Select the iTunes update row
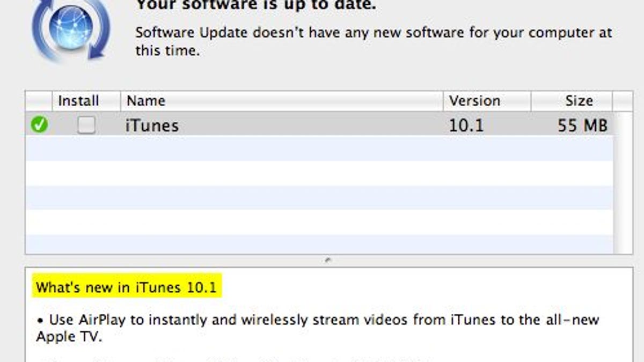The image size is (644, 362). [268, 124]
